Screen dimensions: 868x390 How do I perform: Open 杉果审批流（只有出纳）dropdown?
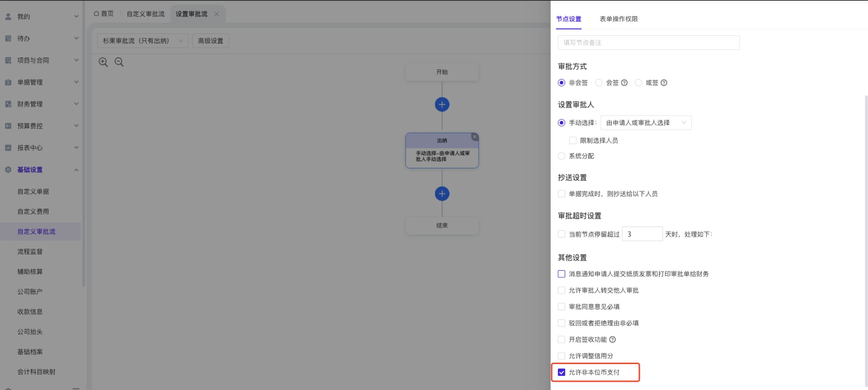(x=143, y=41)
